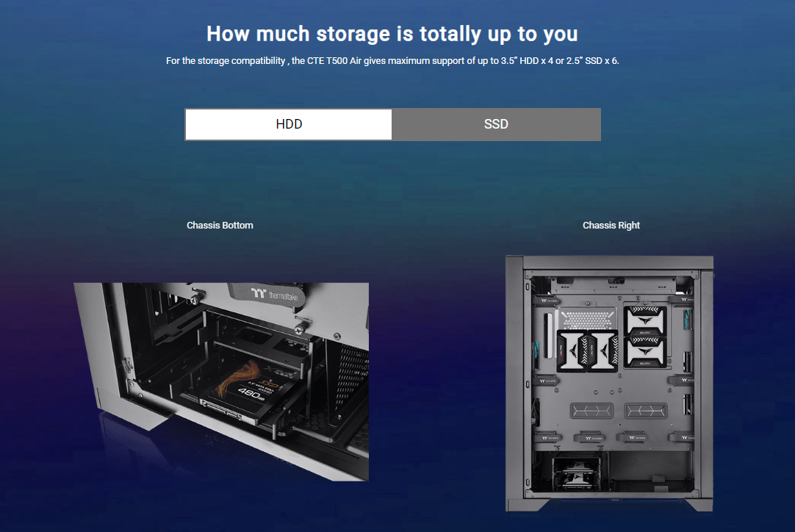Click the honeycomb vent panel above SSDs
Image resolution: width=795 pixels, height=532 pixels.
click(x=587, y=320)
